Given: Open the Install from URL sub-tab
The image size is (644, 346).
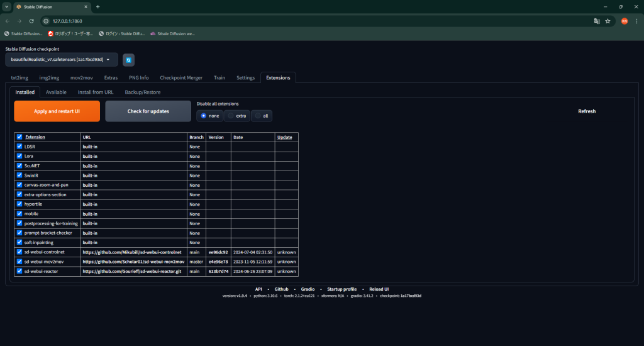Looking at the screenshot, I should point(96,92).
